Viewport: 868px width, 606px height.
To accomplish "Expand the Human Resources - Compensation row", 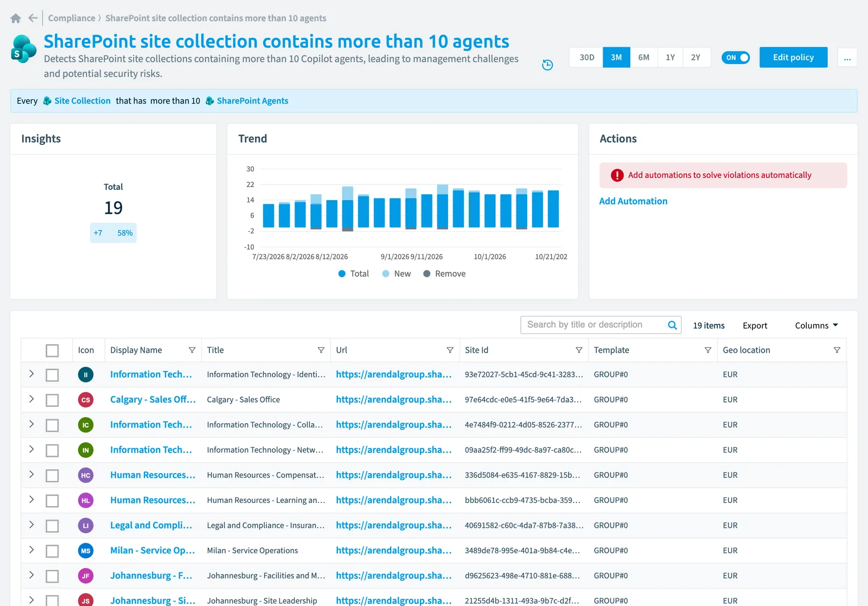I will click(31, 474).
